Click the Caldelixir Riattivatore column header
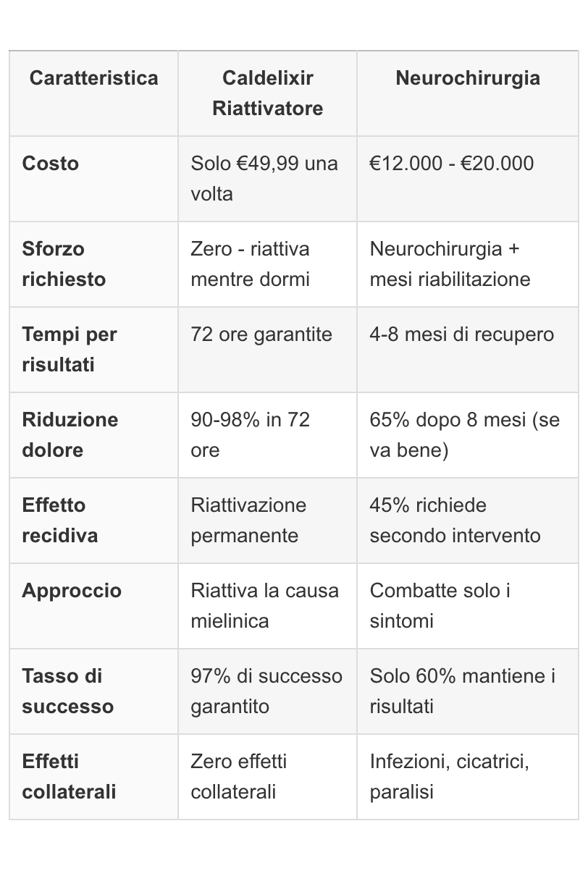 [x=267, y=93]
